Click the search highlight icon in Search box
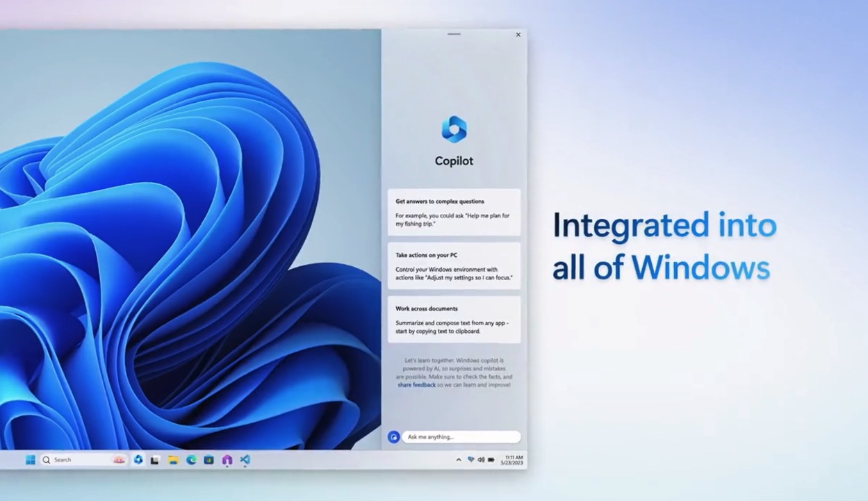Image resolution: width=868 pixels, height=501 pixels. click(120, 460)
